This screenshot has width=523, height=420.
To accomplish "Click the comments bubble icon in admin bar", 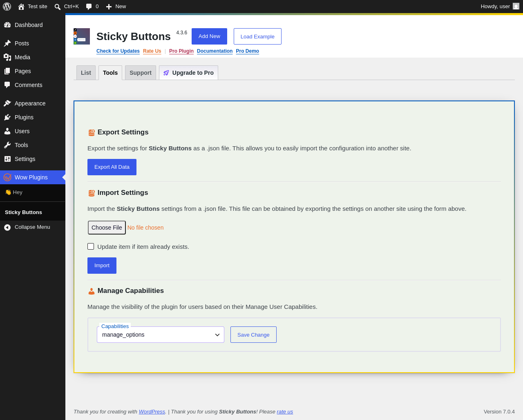I will [x=89, y=7].
